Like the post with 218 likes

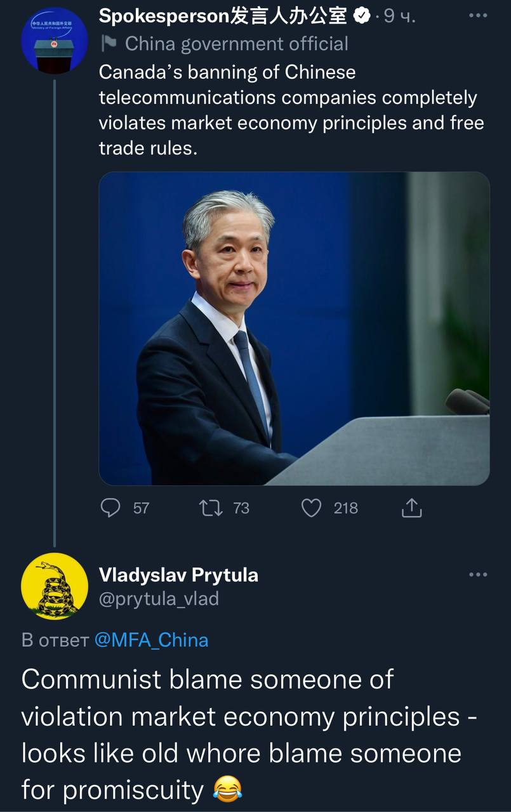click(329, 508)
